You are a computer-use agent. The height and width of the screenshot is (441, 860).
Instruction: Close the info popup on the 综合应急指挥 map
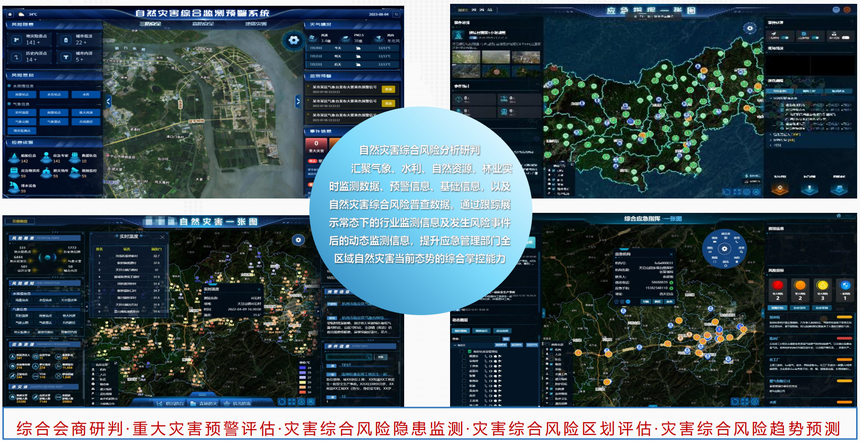click(x=672, y=255)
